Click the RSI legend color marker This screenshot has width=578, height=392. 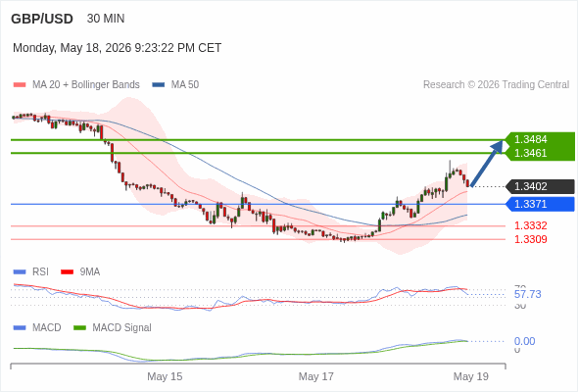point(20,272)
